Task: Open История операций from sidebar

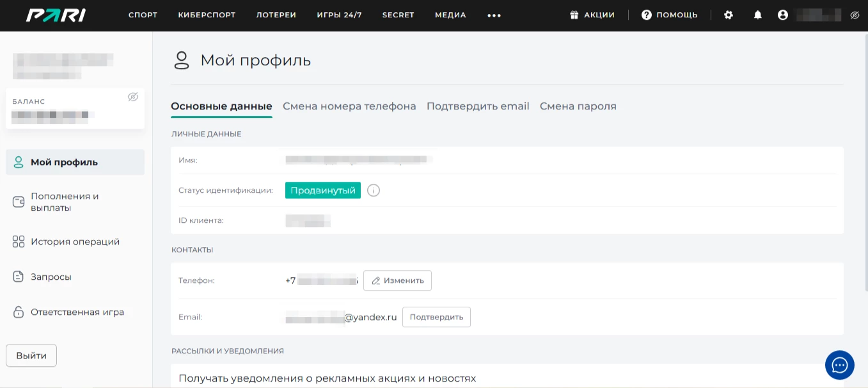Action: [75, 241]
